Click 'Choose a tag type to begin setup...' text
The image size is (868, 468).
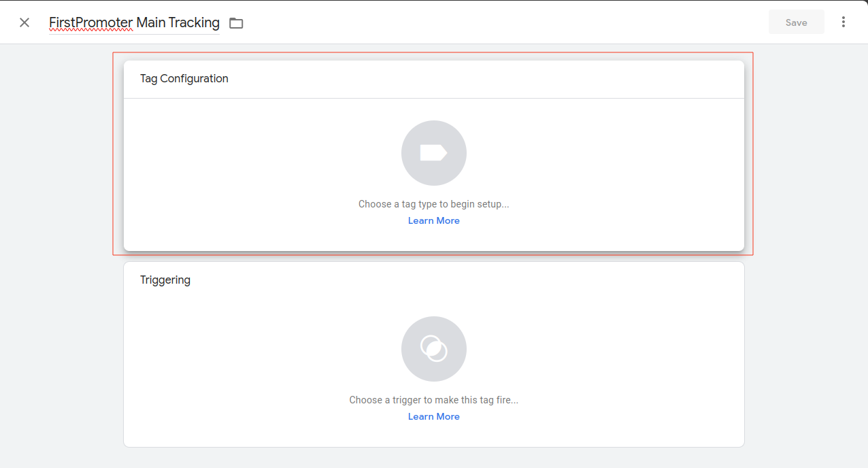(x=434, y=204)
